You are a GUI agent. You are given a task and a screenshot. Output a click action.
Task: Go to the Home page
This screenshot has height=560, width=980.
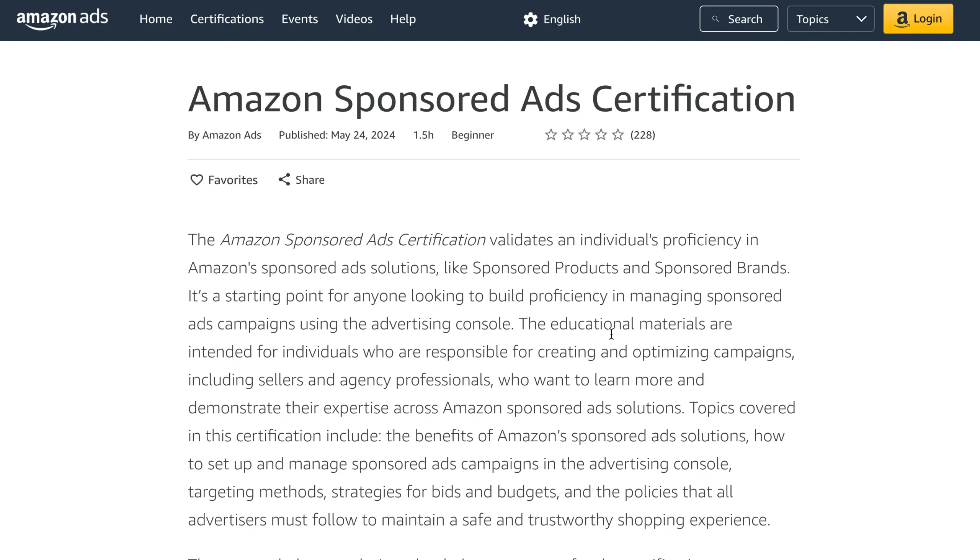[156, 19]
